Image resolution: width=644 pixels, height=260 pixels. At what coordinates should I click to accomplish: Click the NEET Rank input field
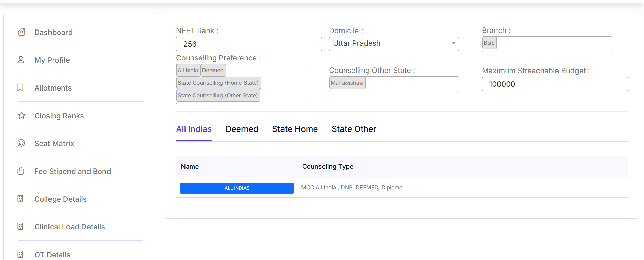pos(249,44)
